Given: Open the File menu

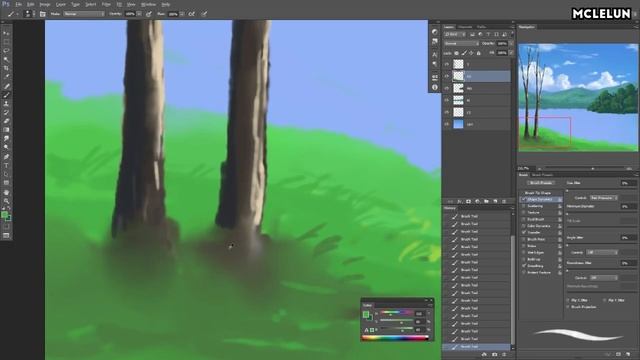Looking at the screenshot, I should point(18,4).
